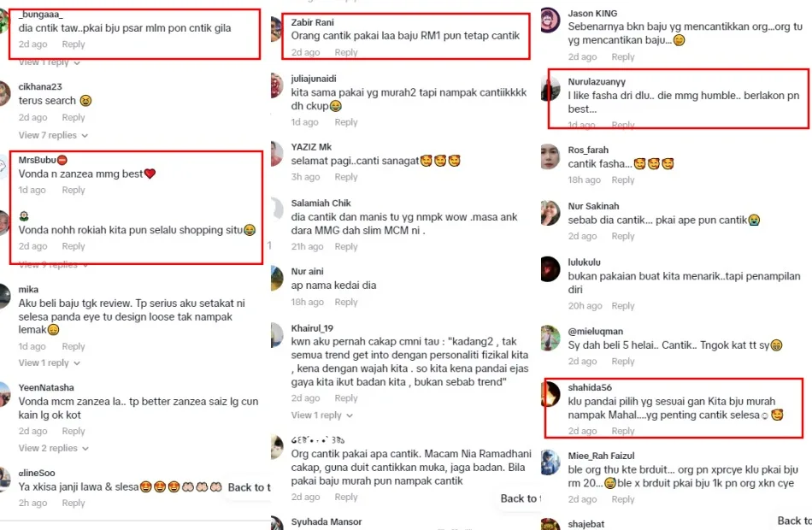This screenshot has height=530, width=812.
Task: Reply to juliajunaidi's comment
Action: click(x=346, y=122)
